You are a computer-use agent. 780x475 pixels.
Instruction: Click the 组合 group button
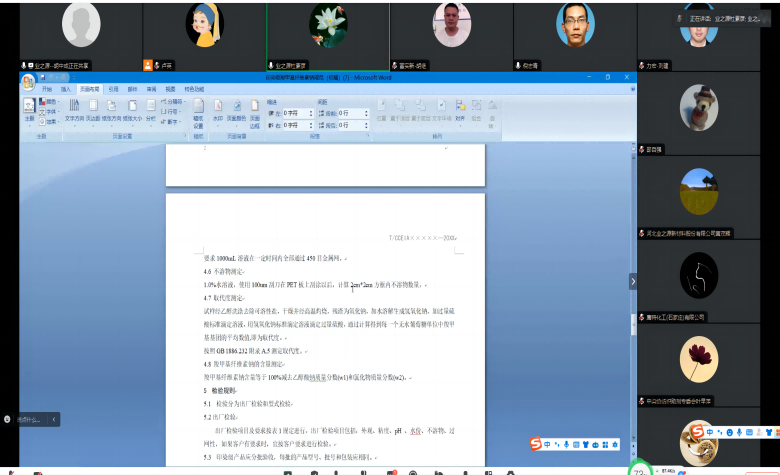pyautogui.click(x=477, y=110)
